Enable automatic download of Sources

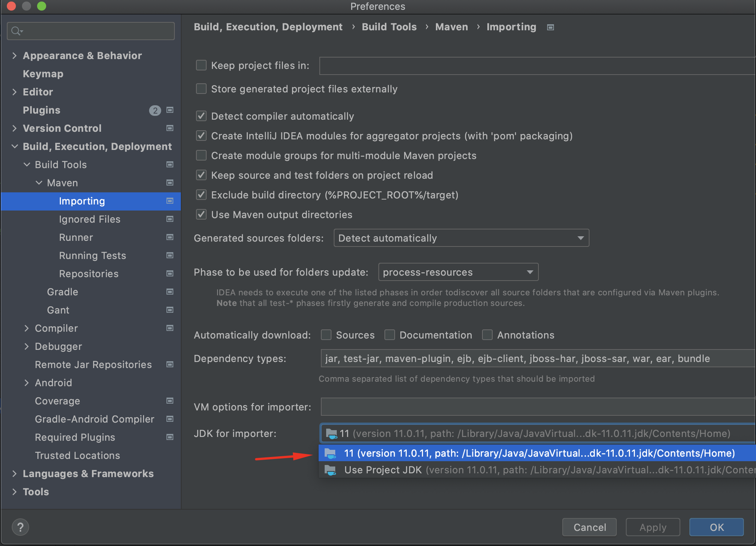tap(326, 335)
